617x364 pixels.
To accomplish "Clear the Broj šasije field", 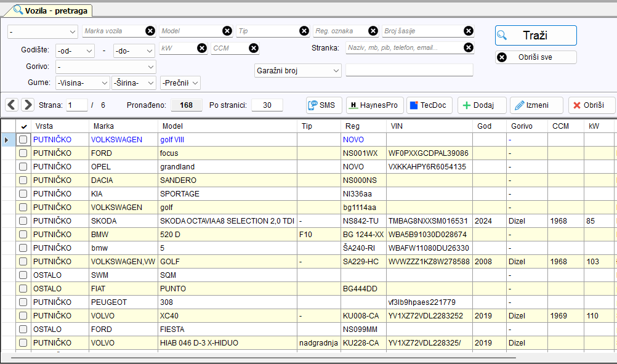I will (468, 31).
